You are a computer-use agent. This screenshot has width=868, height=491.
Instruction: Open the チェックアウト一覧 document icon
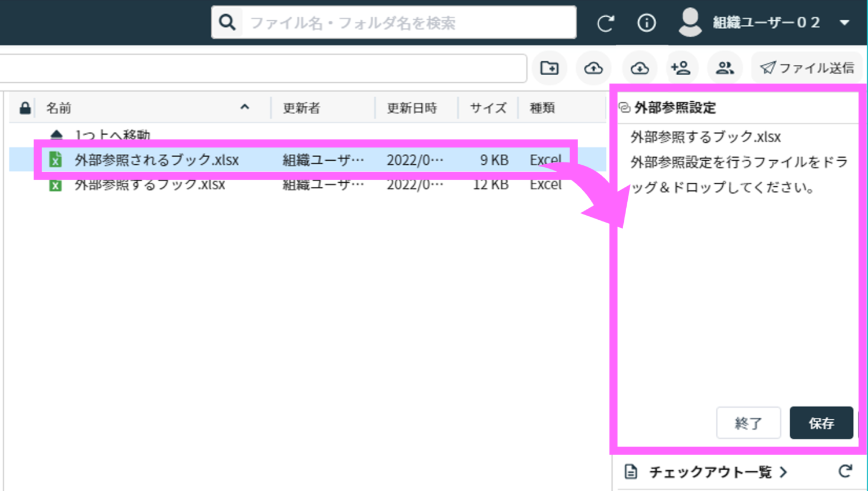click(630, 472)
